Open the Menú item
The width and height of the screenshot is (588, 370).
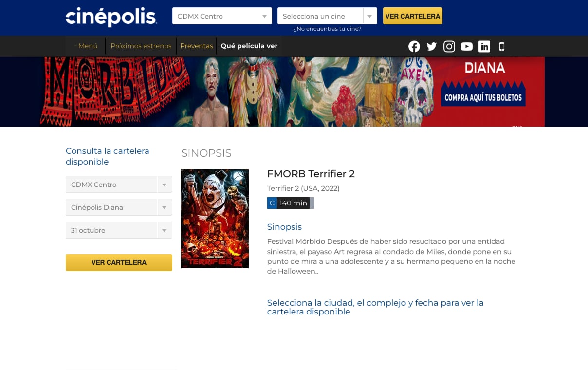[86, 46]
